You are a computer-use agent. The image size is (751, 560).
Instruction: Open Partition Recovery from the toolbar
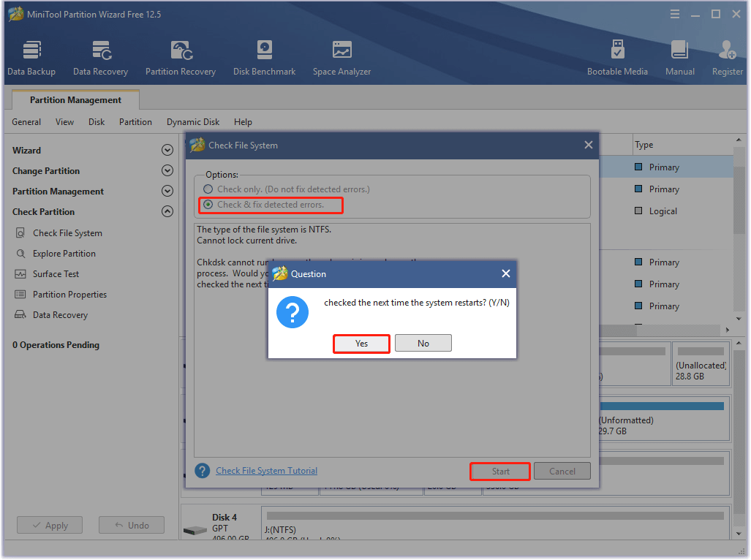click(181, 58)
